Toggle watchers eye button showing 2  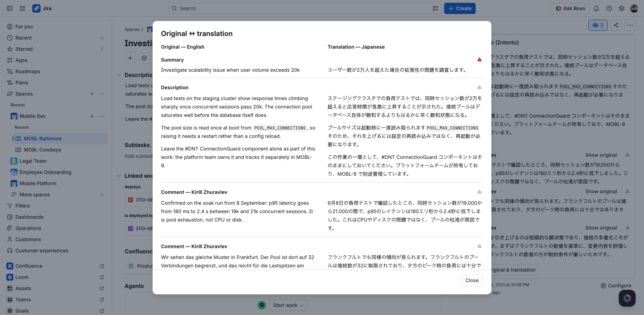[598, 25]
